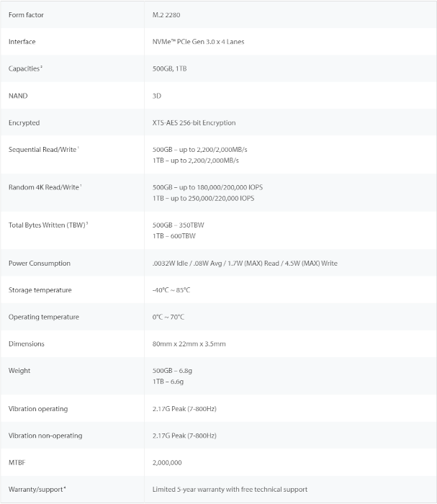Click the Warranty/support footnote label

point(36,489)
